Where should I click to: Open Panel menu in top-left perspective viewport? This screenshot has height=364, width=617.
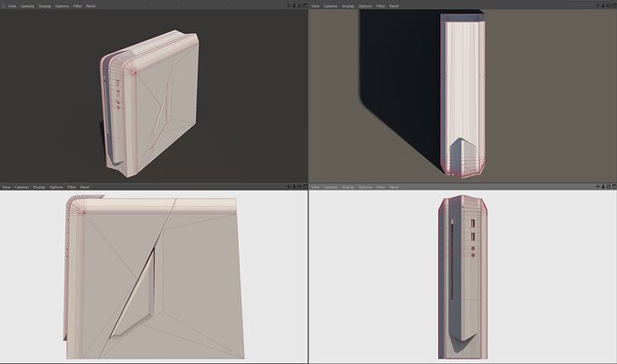coord(91,6)
